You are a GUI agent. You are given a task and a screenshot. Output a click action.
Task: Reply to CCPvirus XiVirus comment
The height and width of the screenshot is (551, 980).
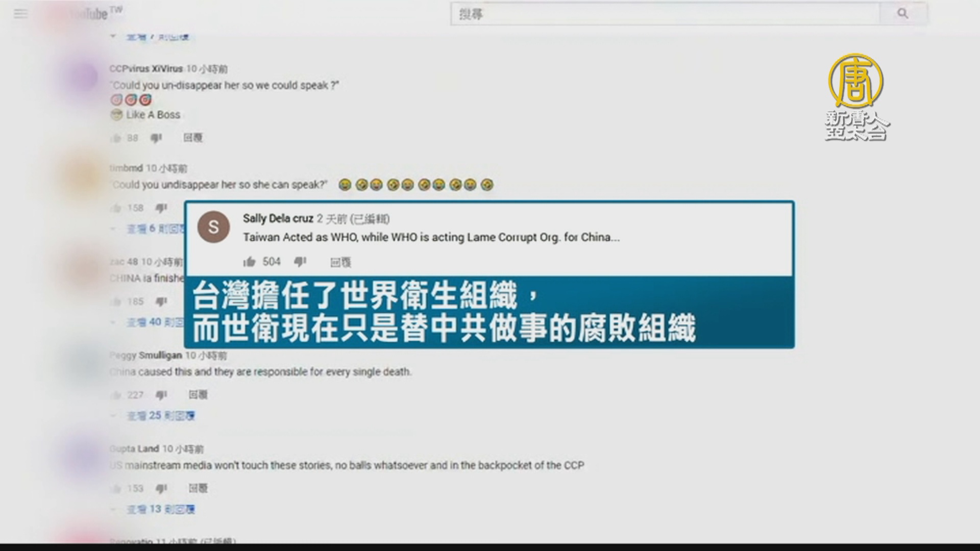193,138
